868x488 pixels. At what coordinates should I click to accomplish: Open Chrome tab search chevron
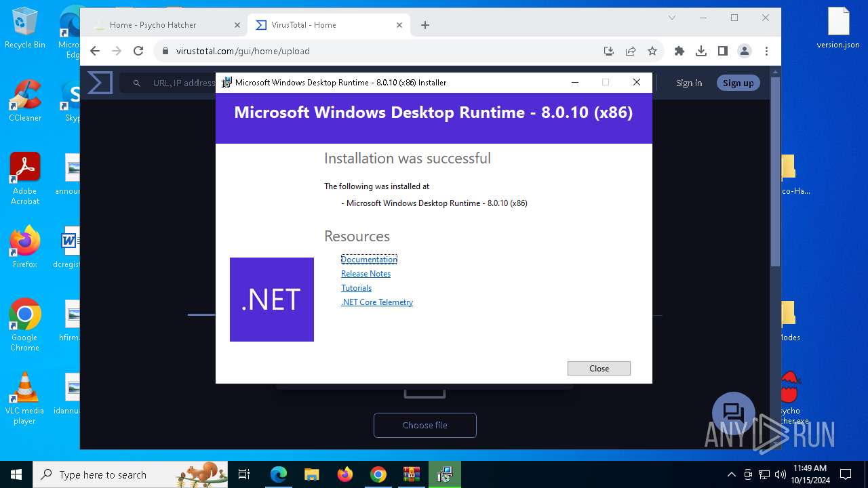(672, 18)
